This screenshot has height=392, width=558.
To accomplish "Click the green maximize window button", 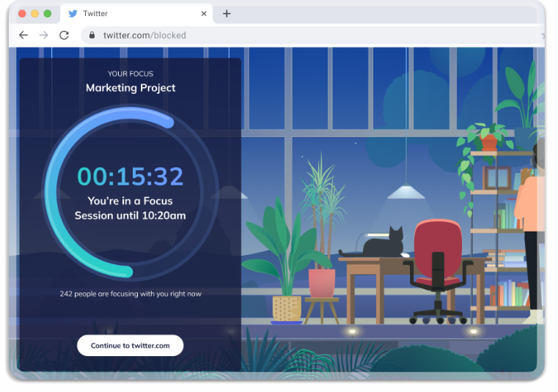I will pos(47,13).
